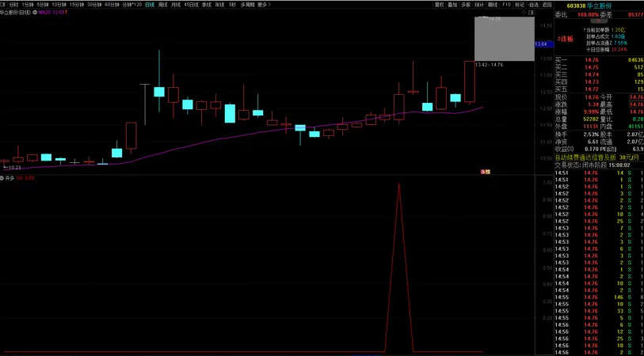The height and width of the screenshot is (356, 644).
Task: Open the 多周期 multi-period view
Action: 248,5
